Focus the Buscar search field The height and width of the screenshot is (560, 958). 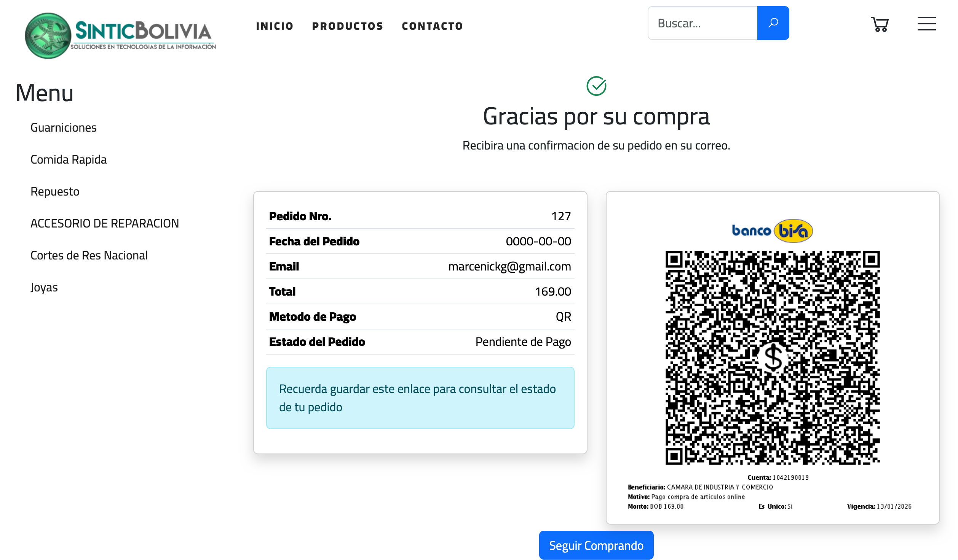(x=703, y=23)
